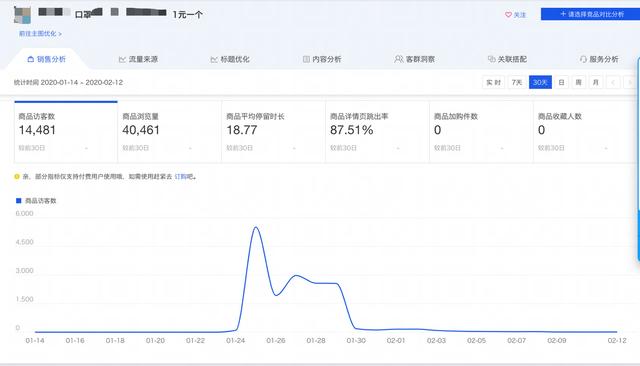Screen dimensions: 640x366
Task: Switch to the 内容分析 tab
Action: coord(322,59)
